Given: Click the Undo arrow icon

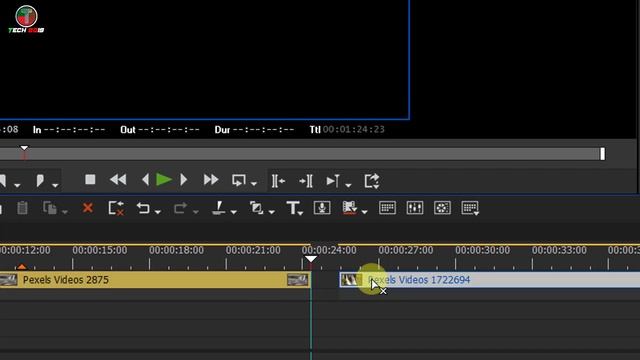Looking at the screenshot, I should (143, 208).
